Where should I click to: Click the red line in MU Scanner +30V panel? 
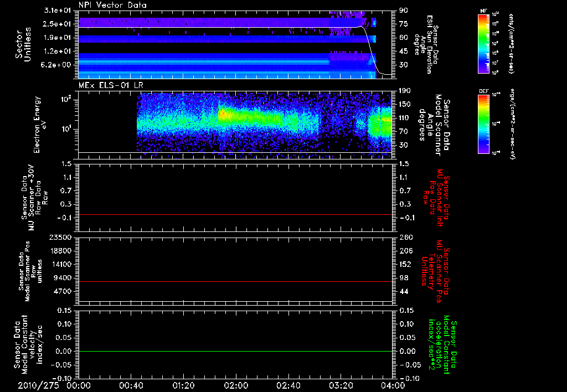pos(235,214)
